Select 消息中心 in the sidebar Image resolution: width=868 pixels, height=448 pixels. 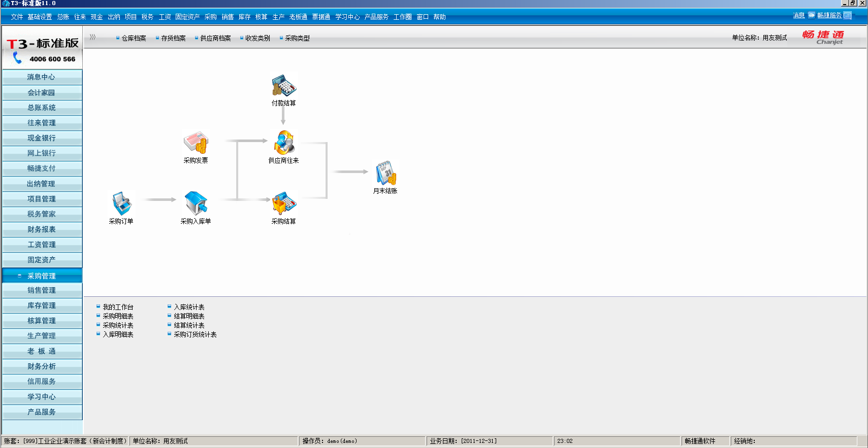(x=42, y=77)
